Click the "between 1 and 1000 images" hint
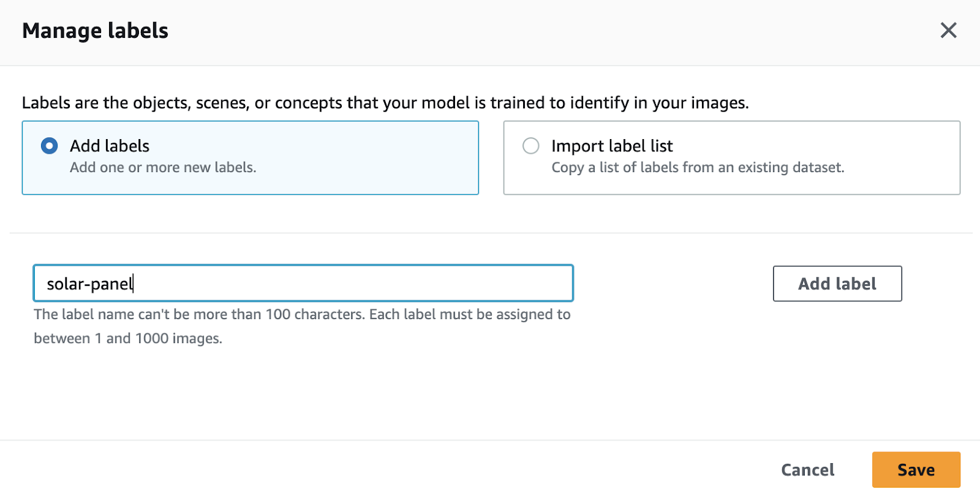The height and width of the screenshot is (495, 980). tap(128, 338)
